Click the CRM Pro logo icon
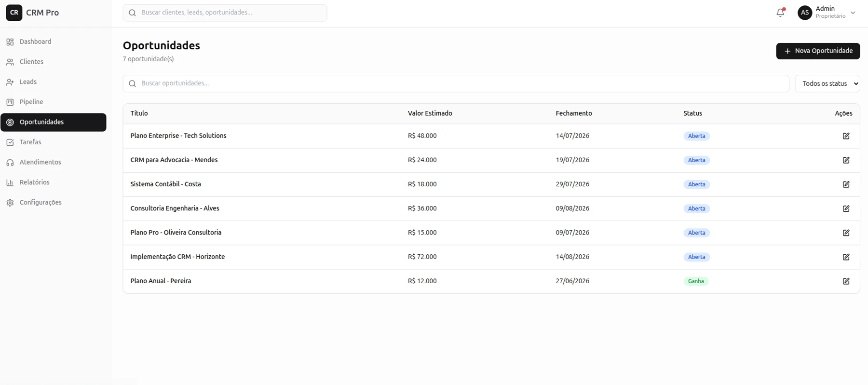The height and width of the screenshot is (385, 868). (14, 13)
